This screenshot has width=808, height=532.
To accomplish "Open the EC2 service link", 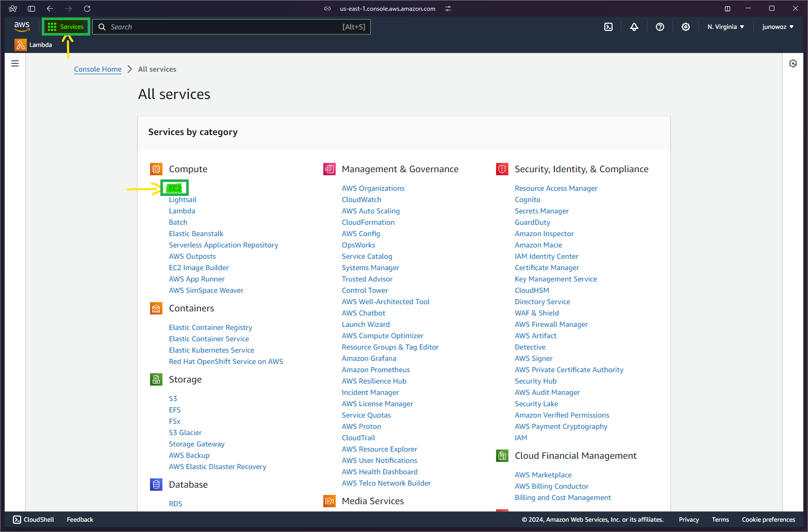I will point(174,188).
